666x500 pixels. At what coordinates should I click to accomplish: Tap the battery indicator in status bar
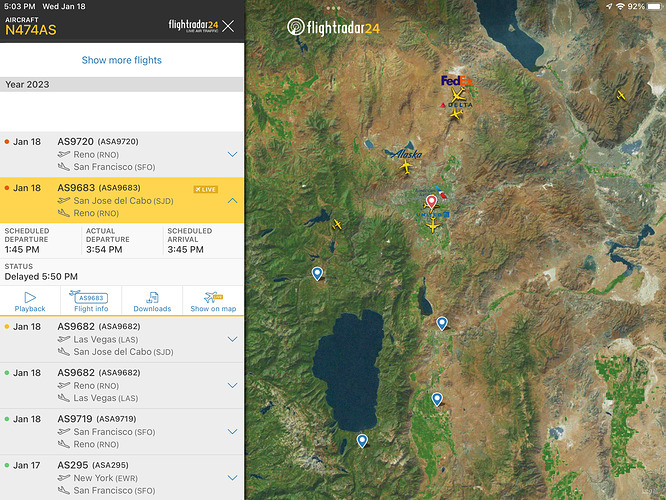[x=655, y=6]
